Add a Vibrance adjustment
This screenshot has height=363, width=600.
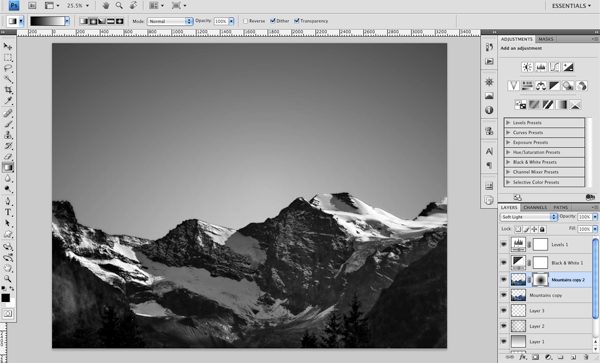[x=513, y=86]
